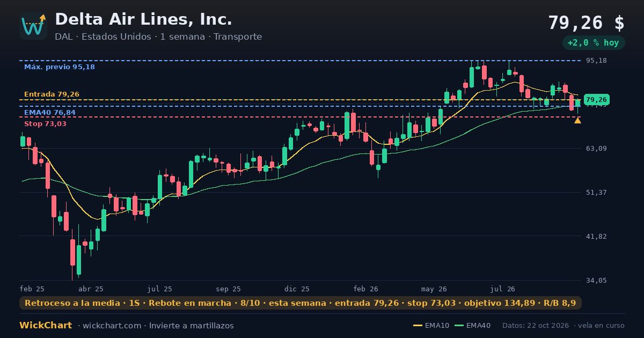644x338 pixels.
Task: Click the '+2,0 % hoy' badge
Action: point(594,43)
